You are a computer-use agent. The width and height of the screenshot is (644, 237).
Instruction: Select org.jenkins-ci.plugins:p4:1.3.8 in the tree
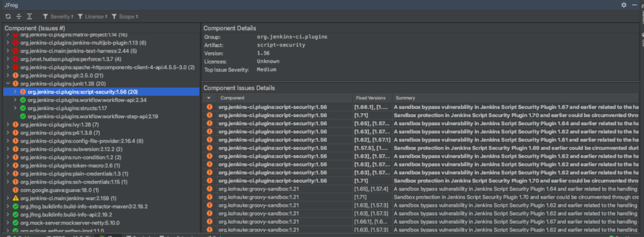coord(60,133)
